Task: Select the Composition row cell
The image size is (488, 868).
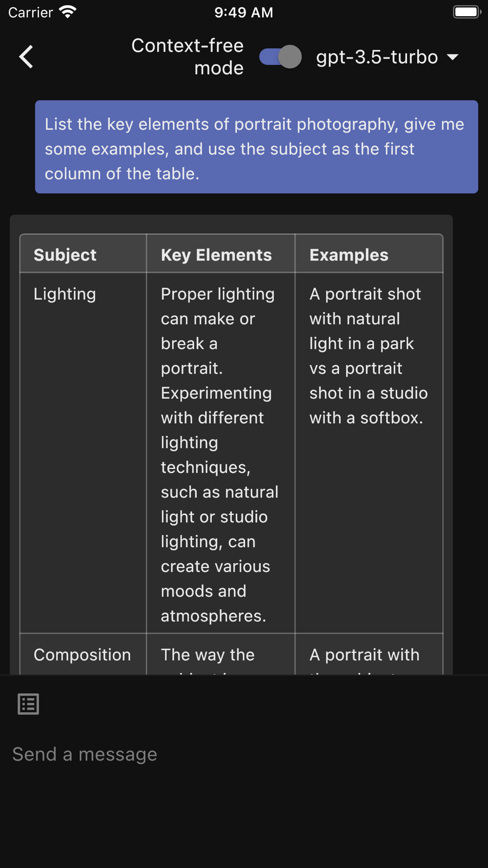Action: click(x=83, y=654)
